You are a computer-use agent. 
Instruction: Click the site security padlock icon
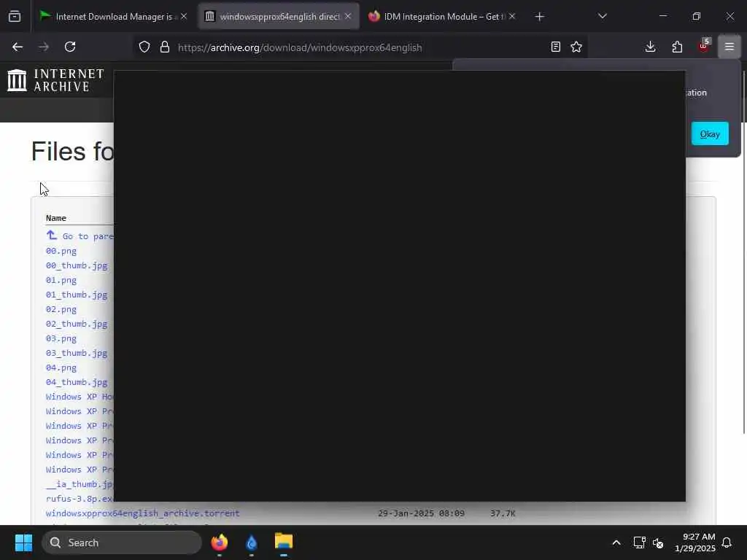tap(165, 47)
